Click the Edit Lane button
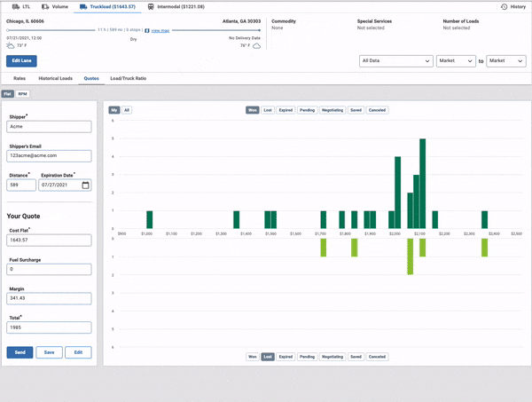The width and height of the screenshot is (532, 402). point(21,60)
